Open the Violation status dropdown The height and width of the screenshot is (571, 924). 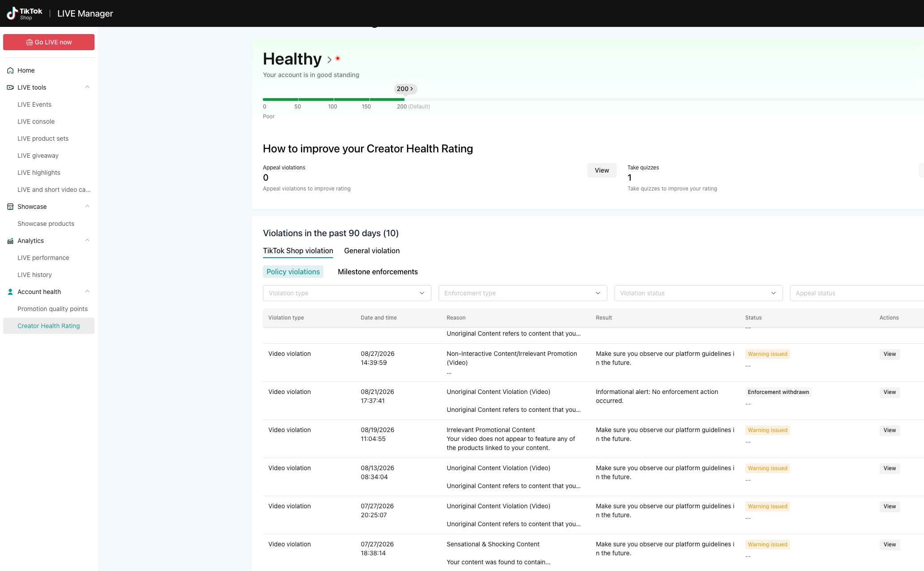[698, 293]
